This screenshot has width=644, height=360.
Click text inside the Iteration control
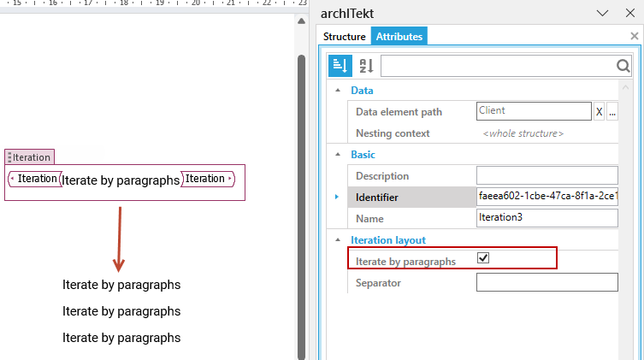tap(121, 180)
